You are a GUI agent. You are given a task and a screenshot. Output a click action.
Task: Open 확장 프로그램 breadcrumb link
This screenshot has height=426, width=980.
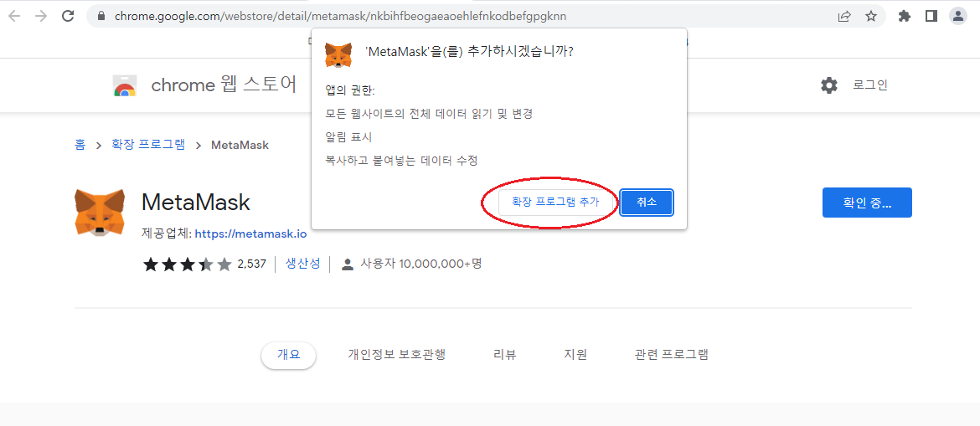148,145
